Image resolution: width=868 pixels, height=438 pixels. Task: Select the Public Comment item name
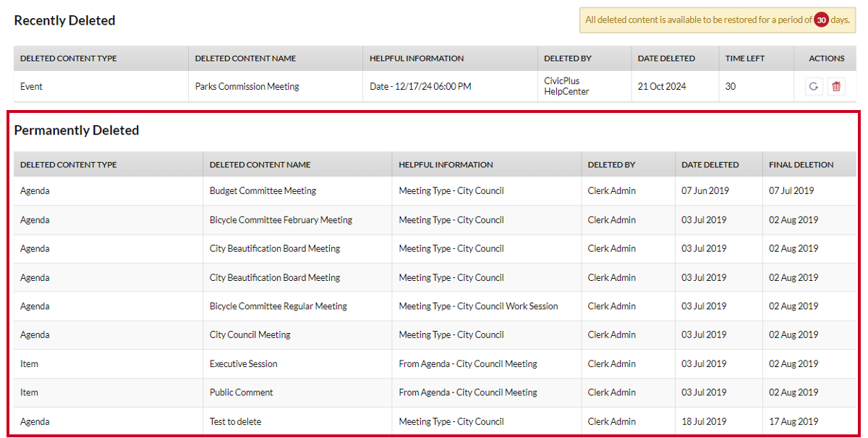coord(242,392)
